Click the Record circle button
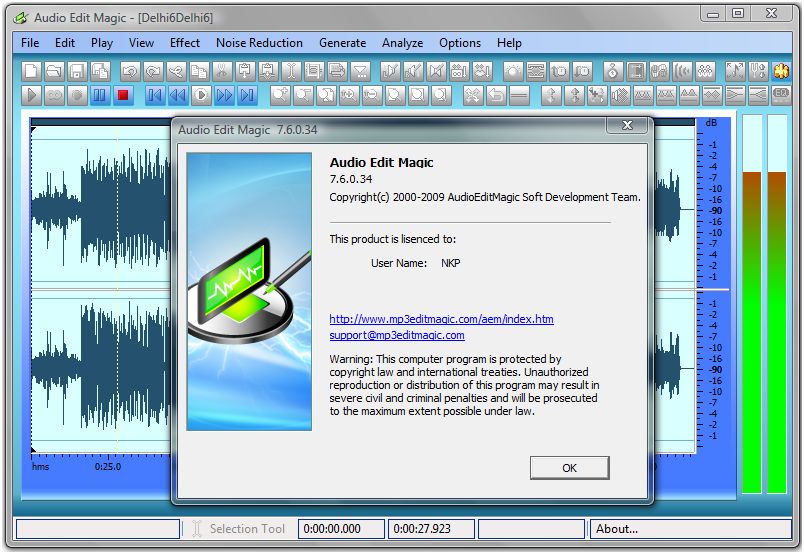 (x=77, y=94)
